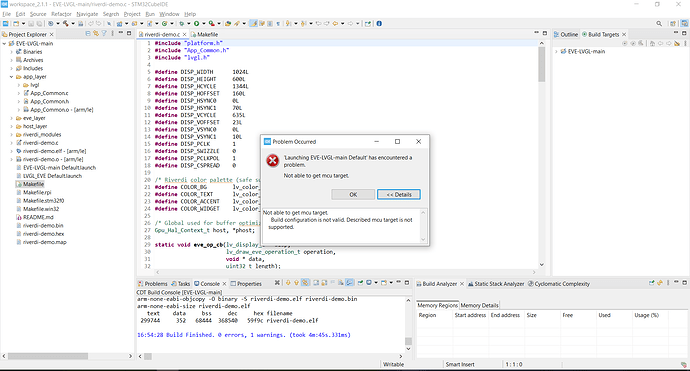The height and width of the screenshot is (371, 690).
Task: Click the Collapse All icon in Project Explorer
Action: (x=88, y=33)
